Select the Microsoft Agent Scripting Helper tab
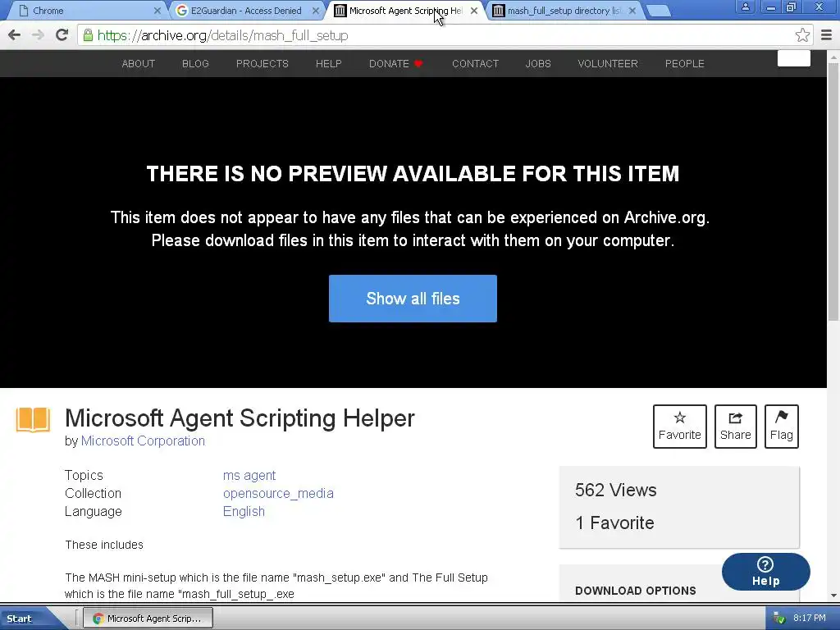 pos(405,11)
